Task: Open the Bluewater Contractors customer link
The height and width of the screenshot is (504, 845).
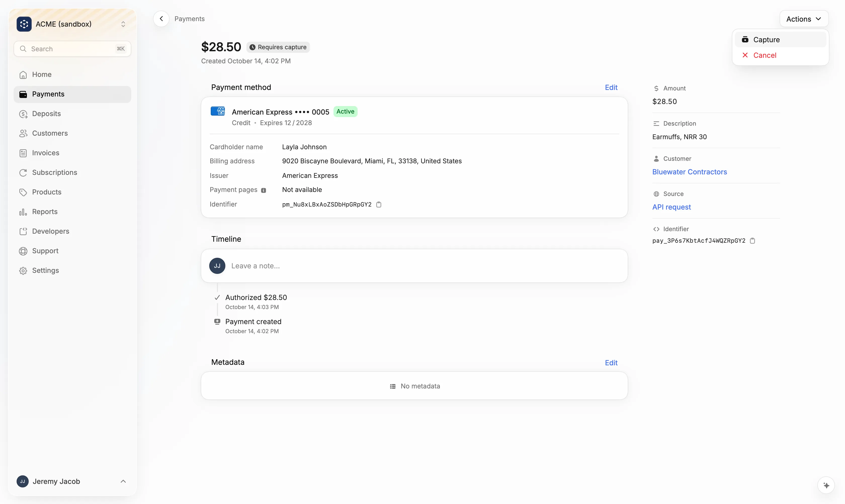Action: coord(689,172)
